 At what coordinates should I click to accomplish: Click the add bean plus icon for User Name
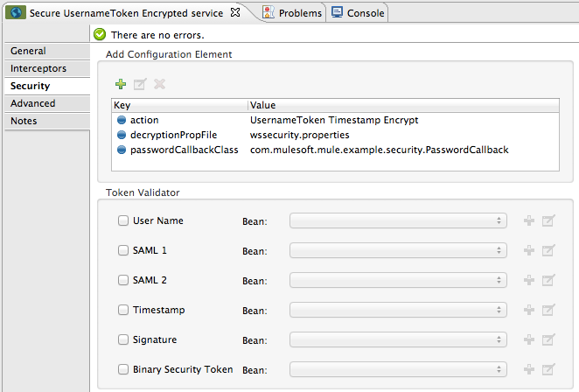coord(528,221)
